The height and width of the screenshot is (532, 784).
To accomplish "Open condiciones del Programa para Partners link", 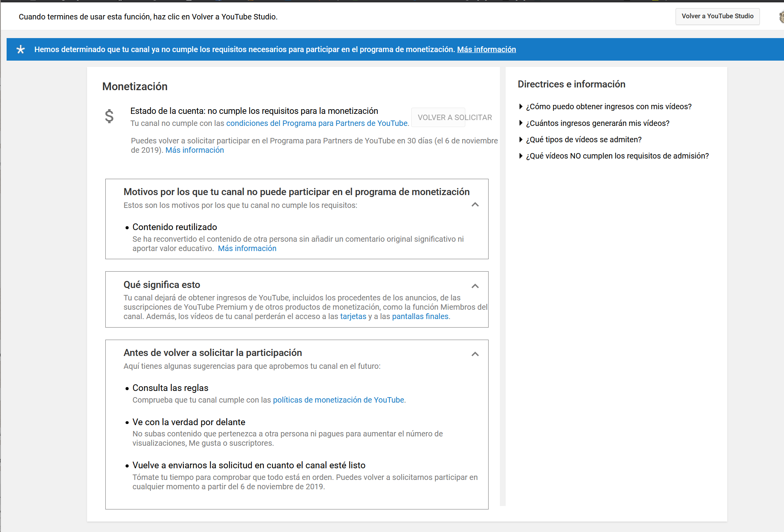I will 317,123.
